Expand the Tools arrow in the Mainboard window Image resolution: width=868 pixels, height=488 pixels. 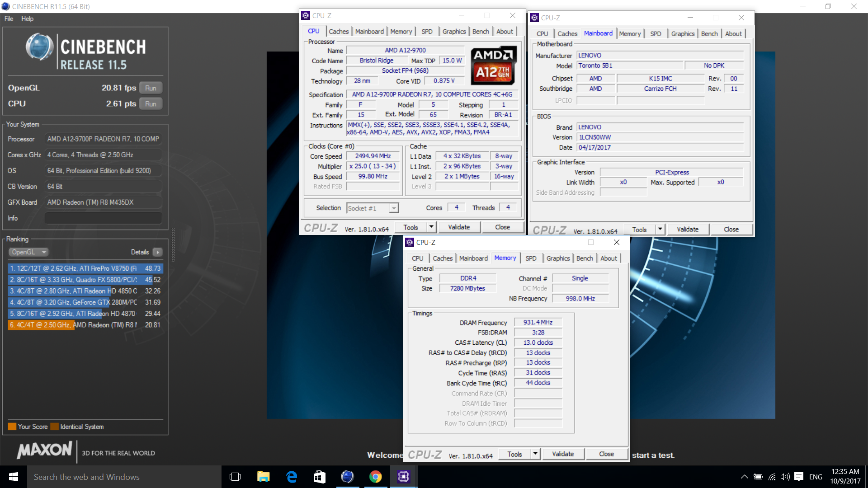[660, 229]
